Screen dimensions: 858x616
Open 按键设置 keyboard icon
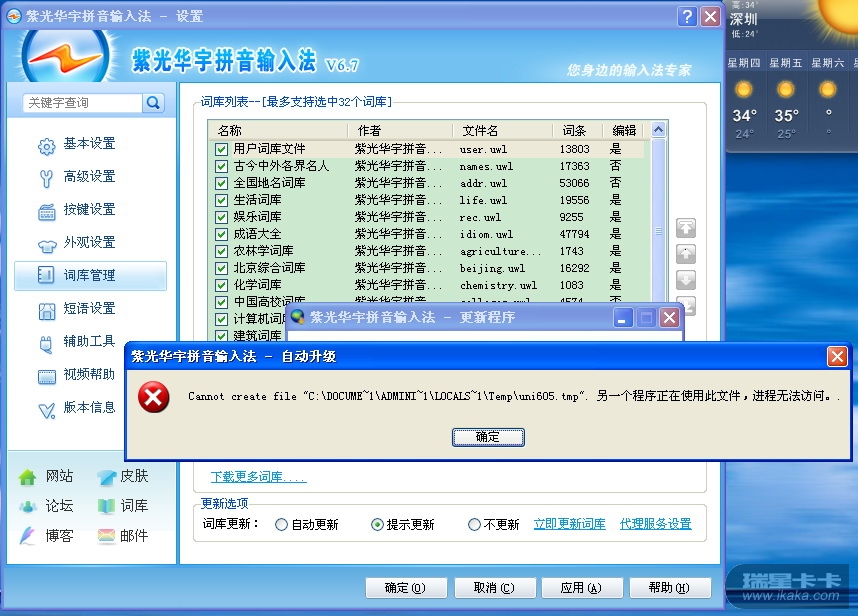coord(47,212)
